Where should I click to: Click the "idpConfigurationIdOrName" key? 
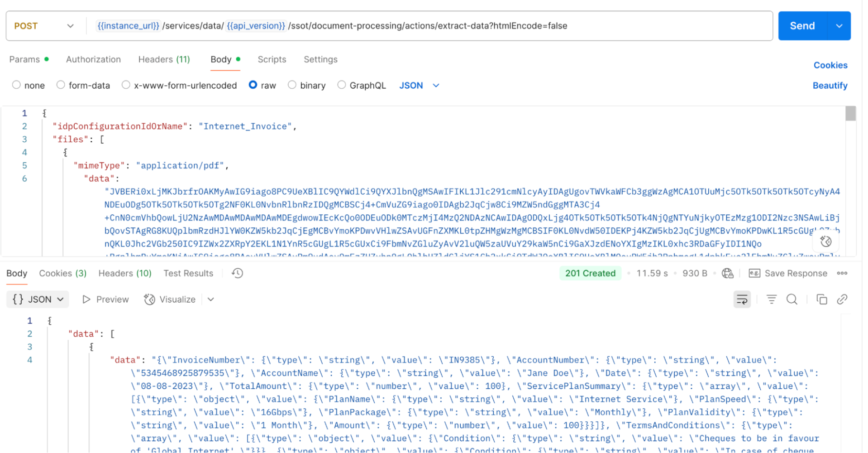[x=120, y=126]
